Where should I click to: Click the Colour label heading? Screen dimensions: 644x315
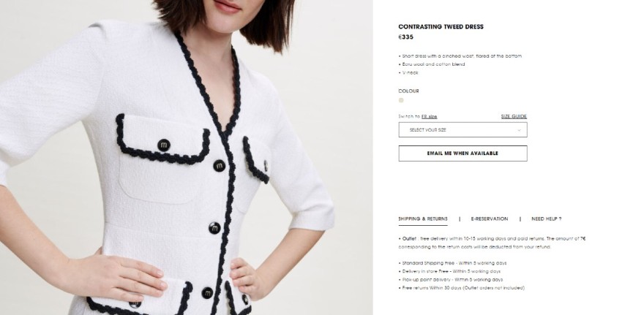(x=408, y=91)
